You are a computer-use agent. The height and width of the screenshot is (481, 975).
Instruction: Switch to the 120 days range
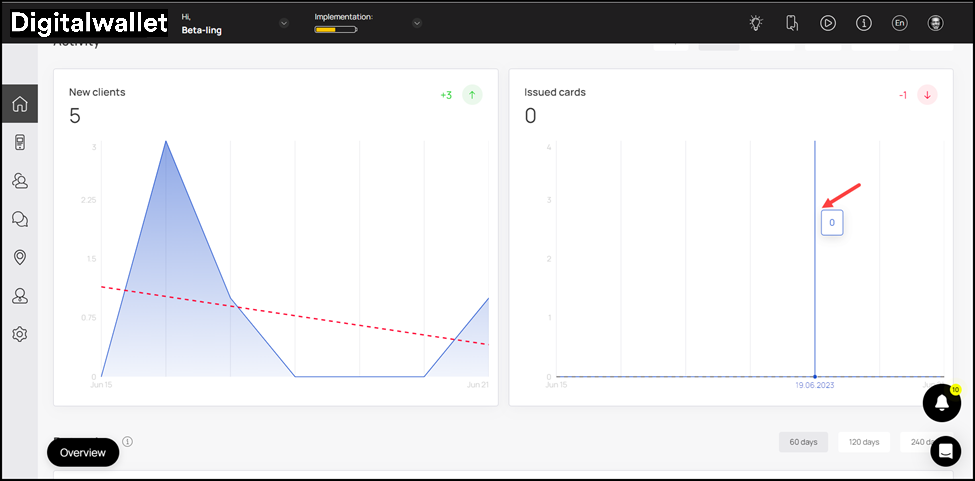[863, 442]
